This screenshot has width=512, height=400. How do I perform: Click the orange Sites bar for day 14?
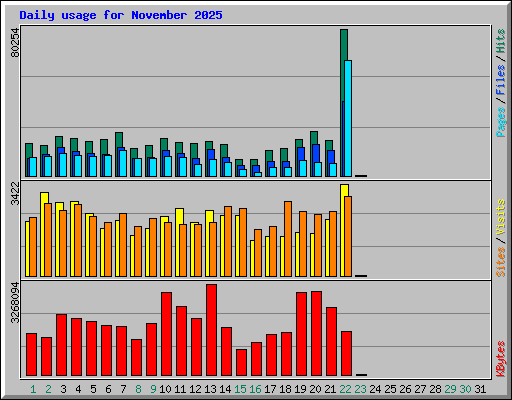228,241
